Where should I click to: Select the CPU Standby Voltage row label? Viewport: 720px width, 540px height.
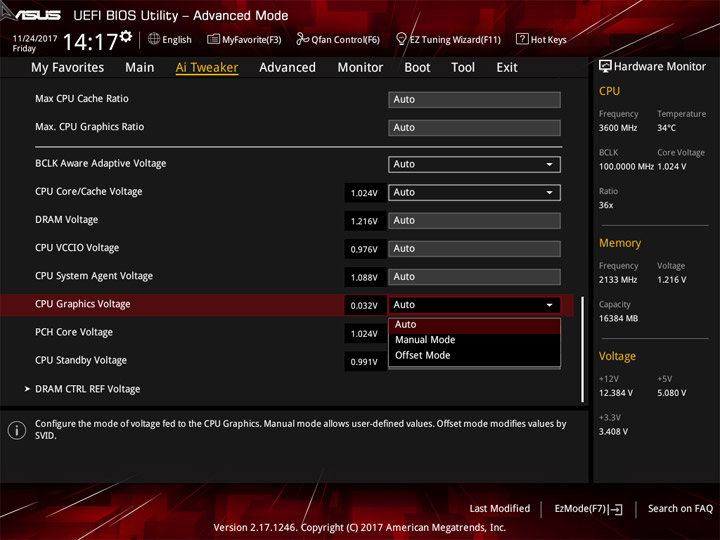(x=81, y=360)
